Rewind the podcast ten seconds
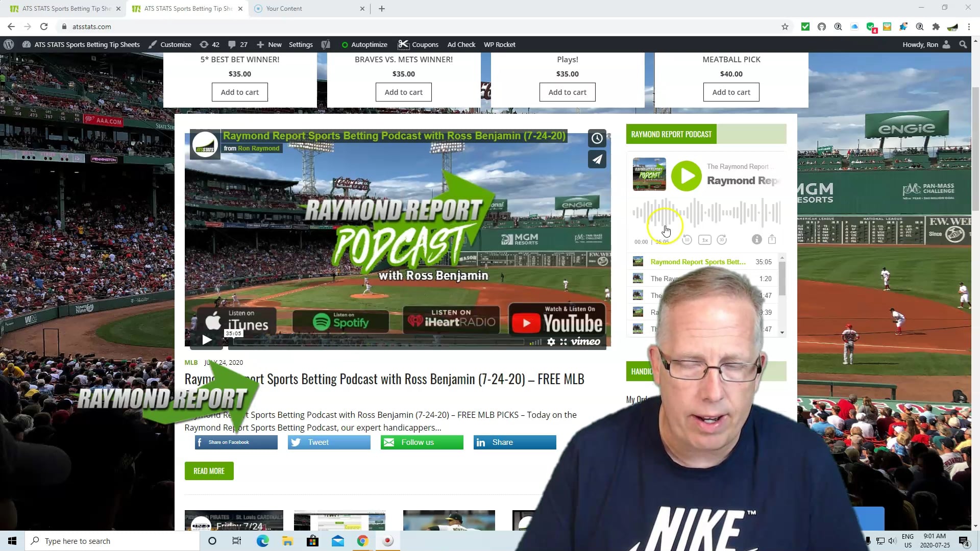This screenshot has width=980, height=551. (687, 240)
